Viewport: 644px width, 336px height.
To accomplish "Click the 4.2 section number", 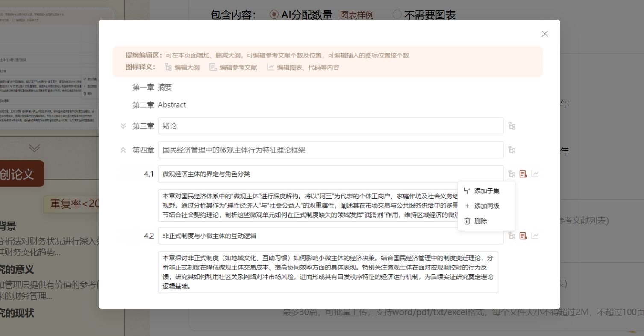I will coord(149,236).
